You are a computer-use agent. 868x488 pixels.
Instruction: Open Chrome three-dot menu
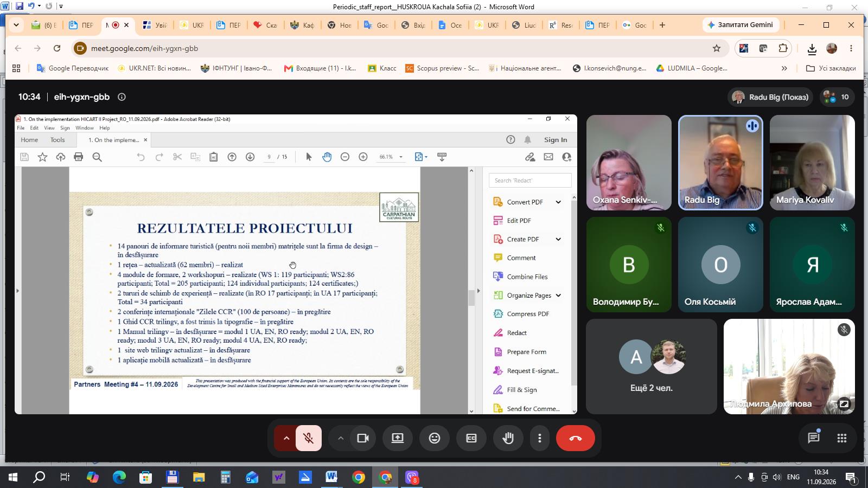[x=851, y=48]
